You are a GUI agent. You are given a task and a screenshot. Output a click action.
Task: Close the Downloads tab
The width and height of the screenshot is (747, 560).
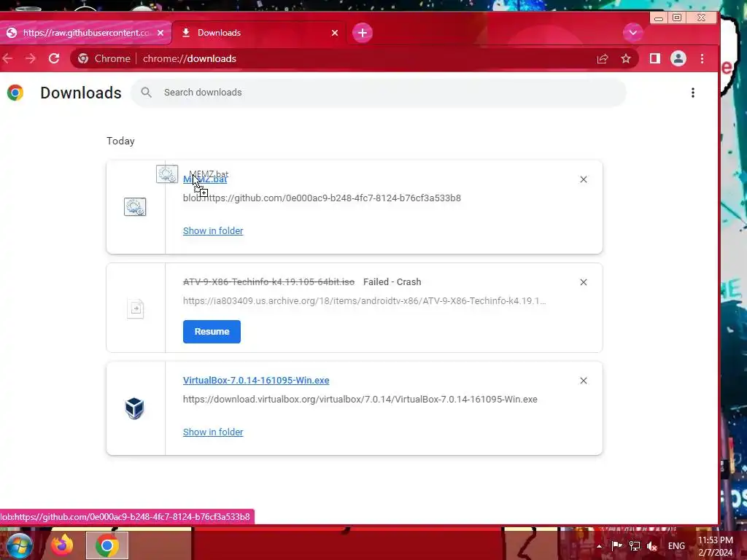(x=335, y=33)
